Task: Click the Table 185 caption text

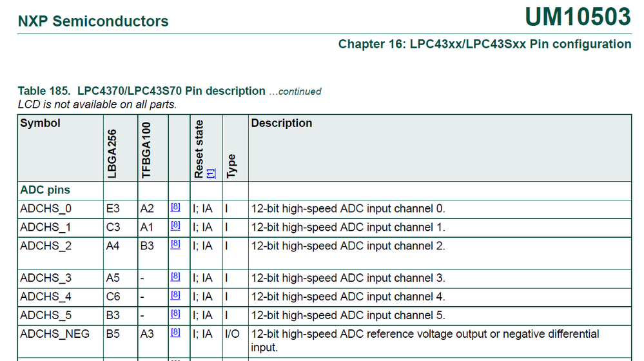Action: pos(141,91)
